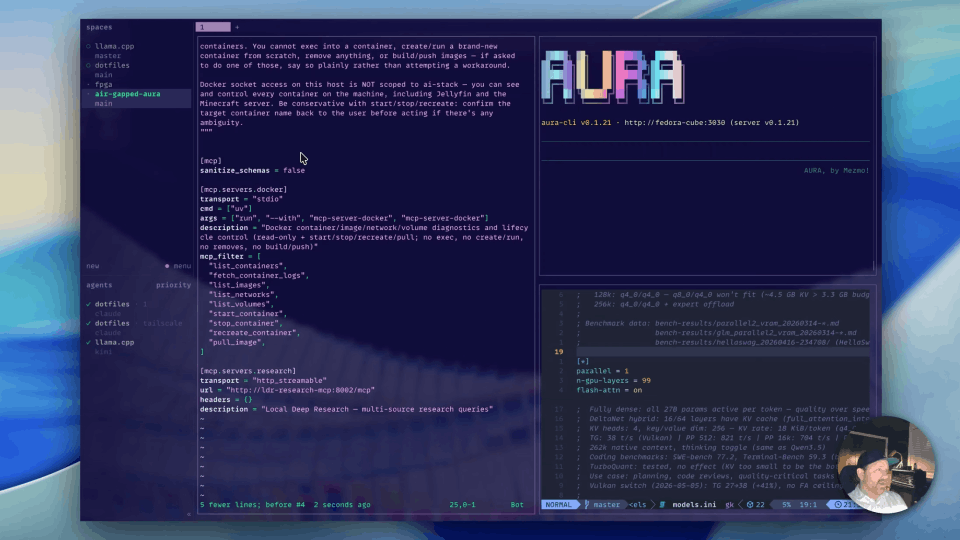Click the mcp_filter = [ line
Image resolution: width=960 pixels, height=540 pixels.
click(230, 257)
